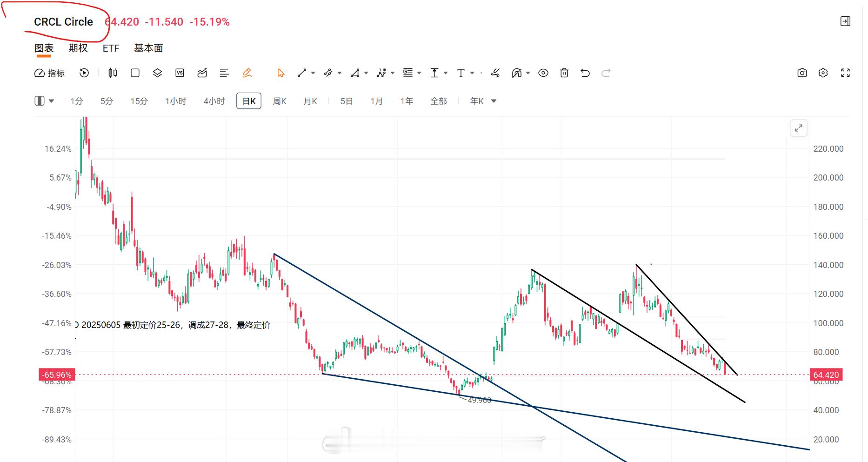Enter fullscreen with corner brackets icon
Viewport: 868px width, 462px height.
(x=846, y=73)
